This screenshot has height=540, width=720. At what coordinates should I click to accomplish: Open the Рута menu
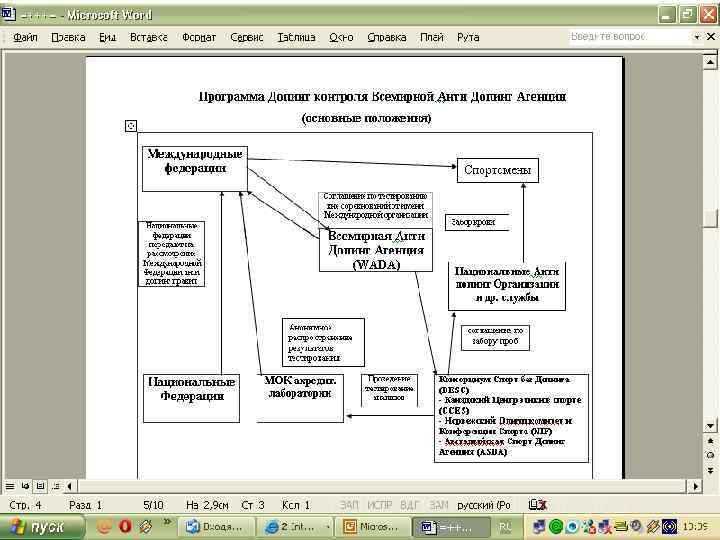[468, 37]
